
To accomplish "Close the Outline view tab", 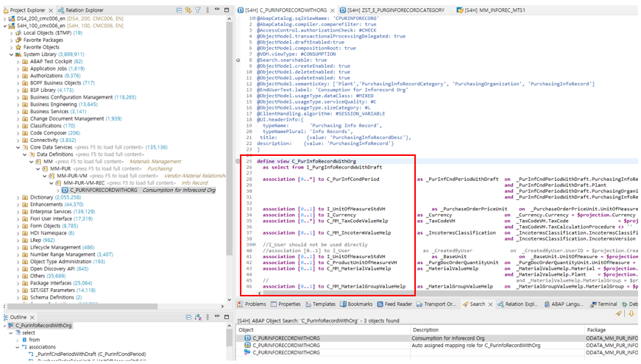I will point(32,318).
